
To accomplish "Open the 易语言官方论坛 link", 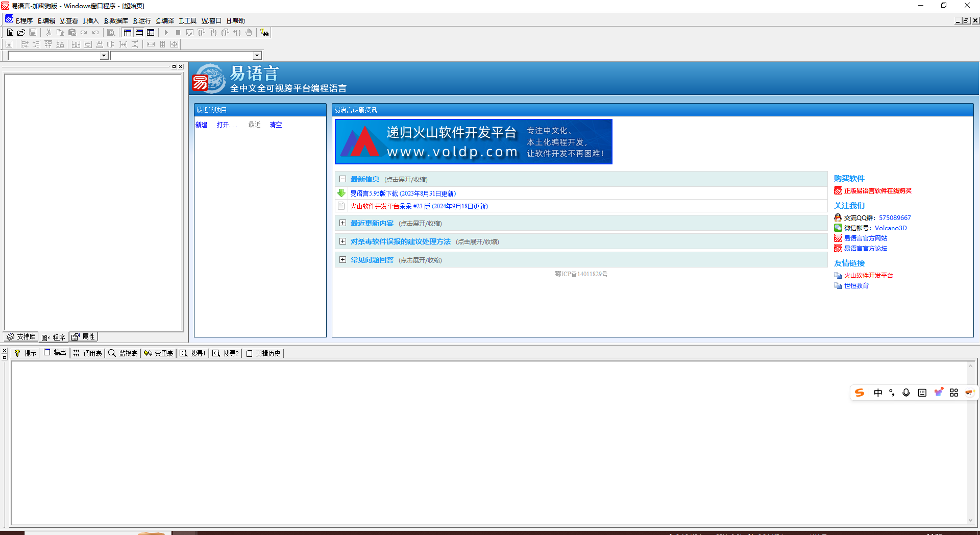I will 866,249.
